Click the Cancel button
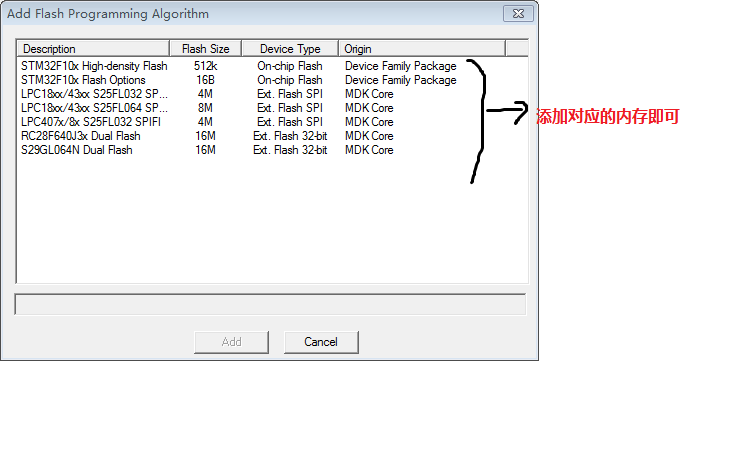Image resolution: width=736 pixels, height=451 pixels. pos(321,342)
